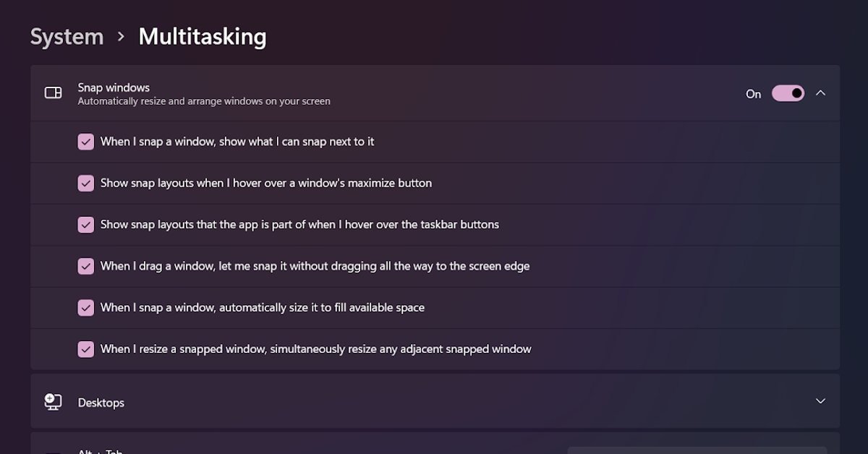Uncheck simultaneously resize adjacent snapped window
The height and width of the screenshot is (454, 868).
(86, 349)
